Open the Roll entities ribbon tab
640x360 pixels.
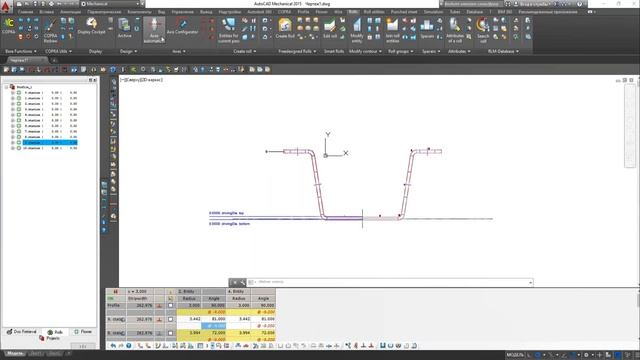click(x=374, y=12)
